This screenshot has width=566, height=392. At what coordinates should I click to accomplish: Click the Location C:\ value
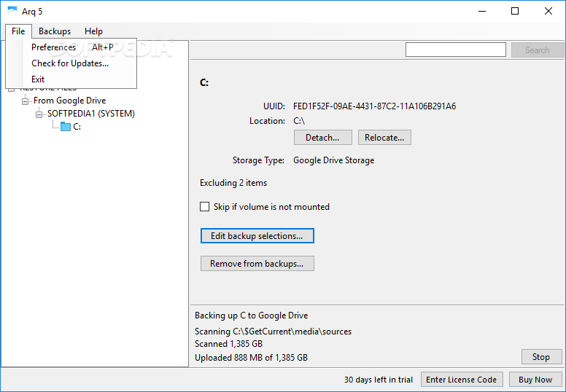point(299,121)
